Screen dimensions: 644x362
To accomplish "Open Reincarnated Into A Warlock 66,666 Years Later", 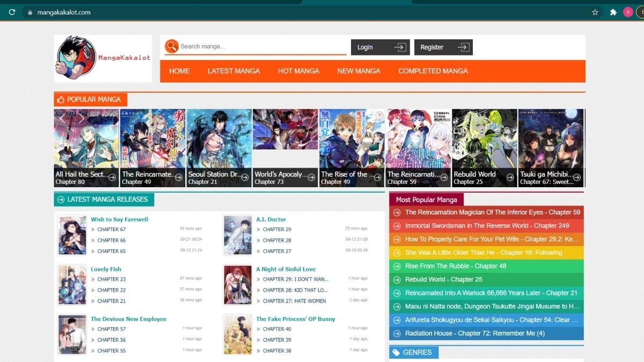I will (491, 293).
